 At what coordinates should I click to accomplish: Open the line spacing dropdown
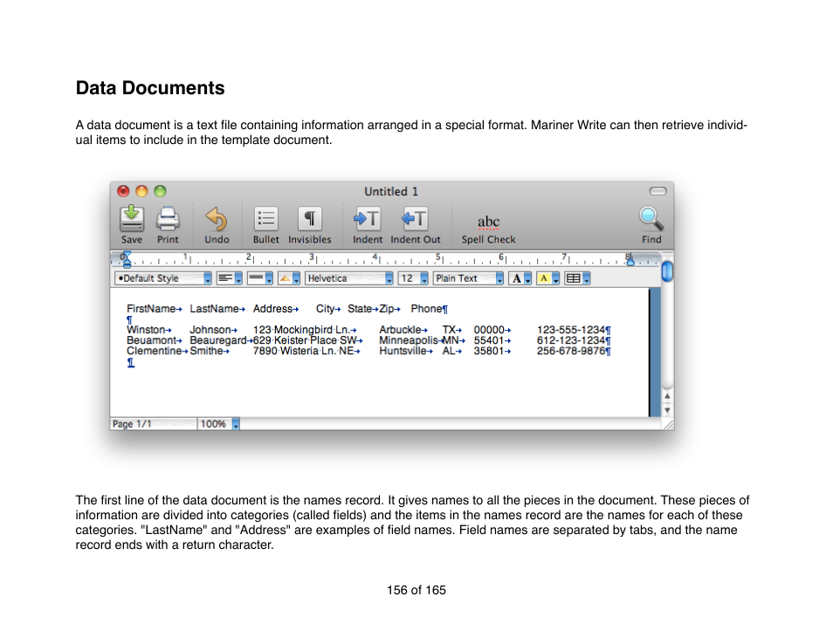[260, 278]
